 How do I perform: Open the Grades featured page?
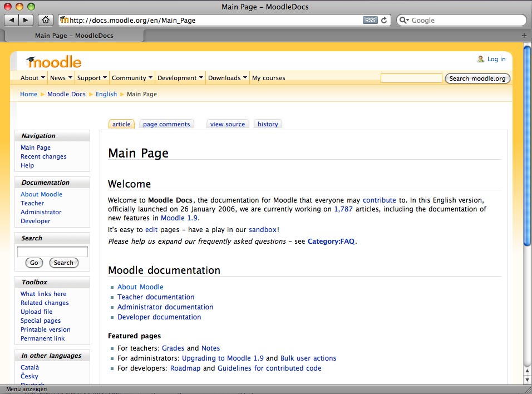[173, 348]
